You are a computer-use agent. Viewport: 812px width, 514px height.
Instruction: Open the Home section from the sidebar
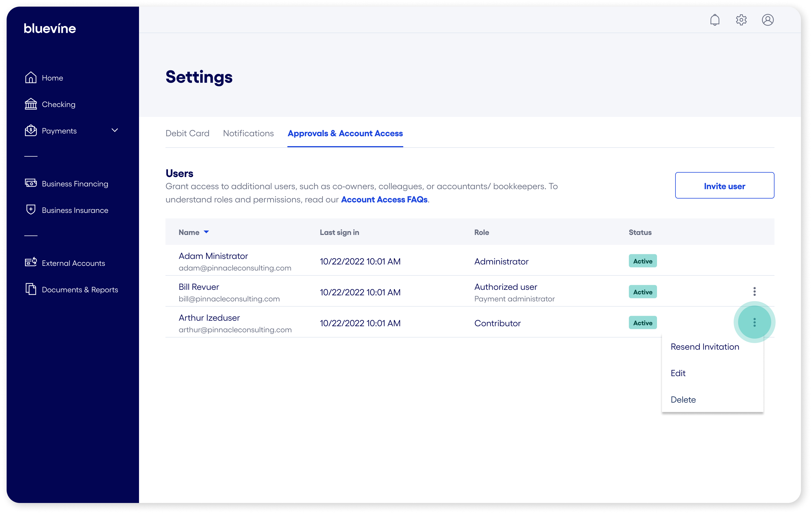tap(52, 77)
